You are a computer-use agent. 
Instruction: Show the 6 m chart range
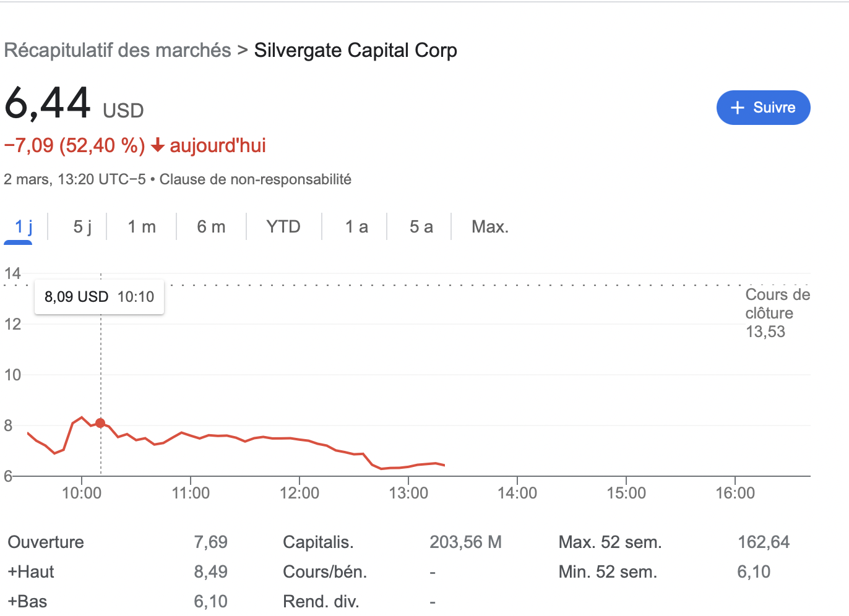tap(211, 227)
